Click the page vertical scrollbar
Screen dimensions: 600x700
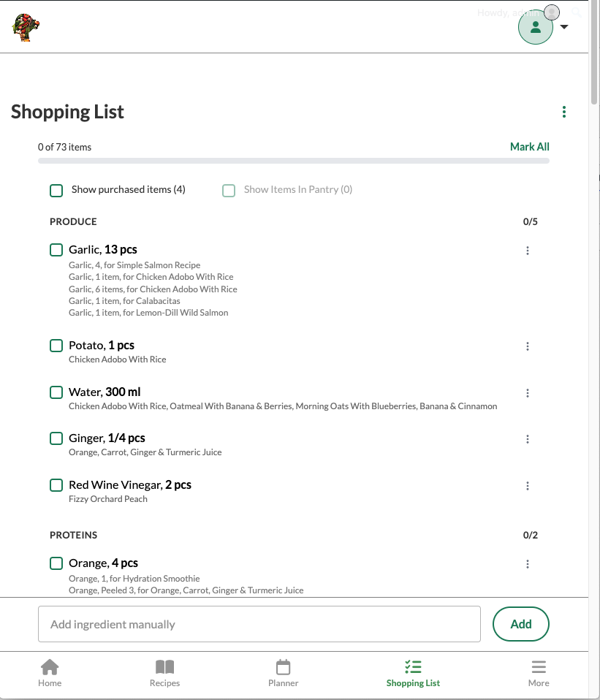593,53
